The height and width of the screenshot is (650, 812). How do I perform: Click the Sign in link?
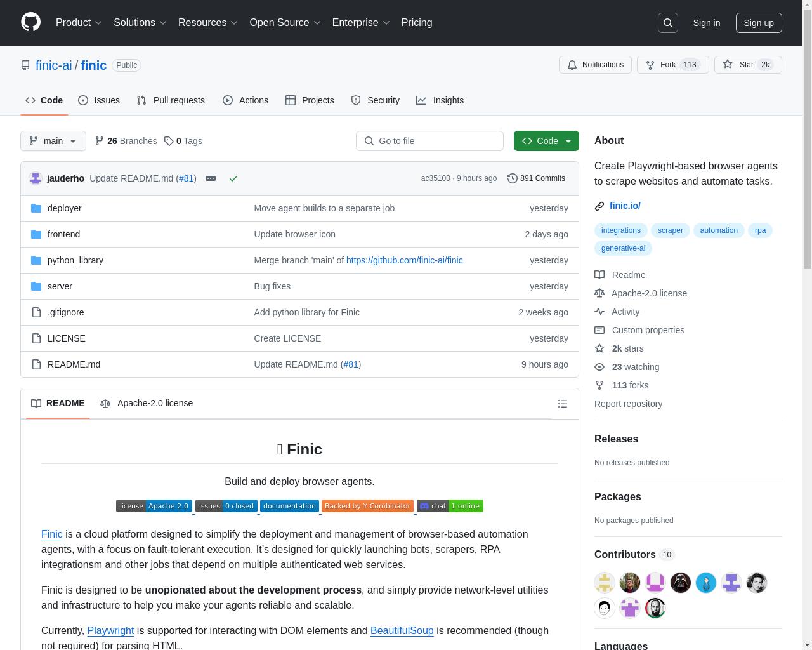pyautogui.click(x=707, y=23)
